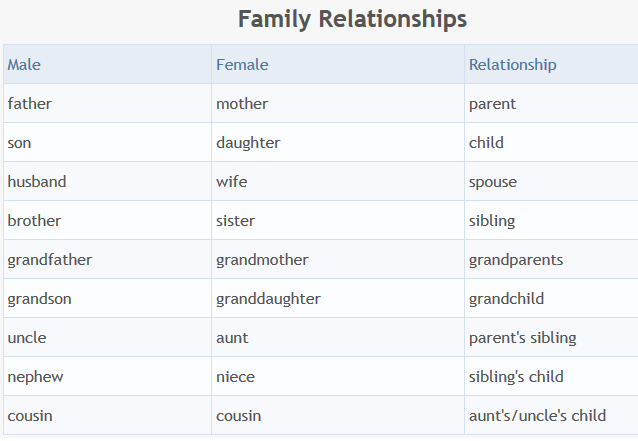The width and height of the screenshot is (638, 441).
Task: Click the Female column header
Action: click(338, 64)
